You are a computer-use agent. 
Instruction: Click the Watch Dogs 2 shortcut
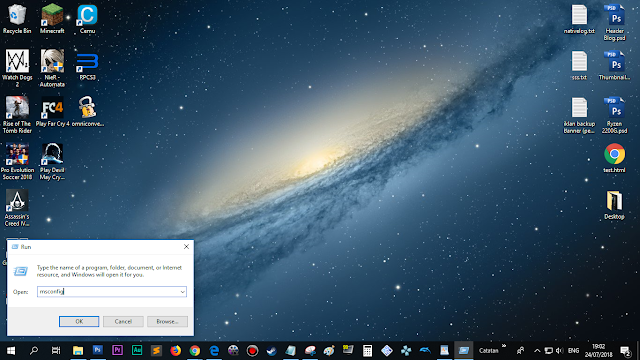tap(17, 68)
